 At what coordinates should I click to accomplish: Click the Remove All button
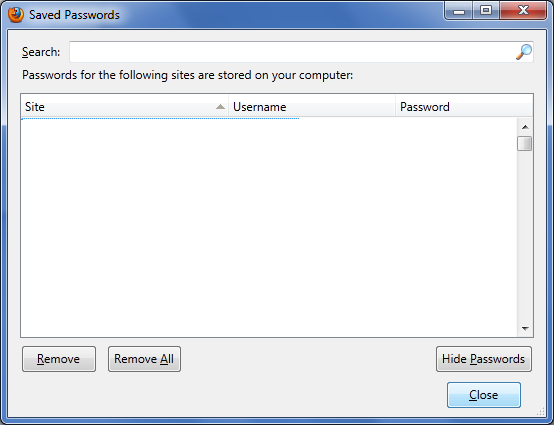pyautogui.click(x=144, y=359)
